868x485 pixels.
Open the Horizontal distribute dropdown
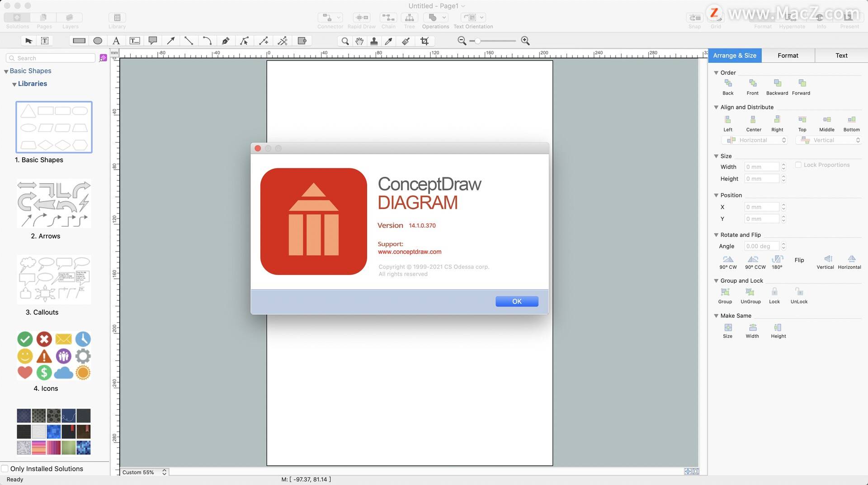(755, 140)
